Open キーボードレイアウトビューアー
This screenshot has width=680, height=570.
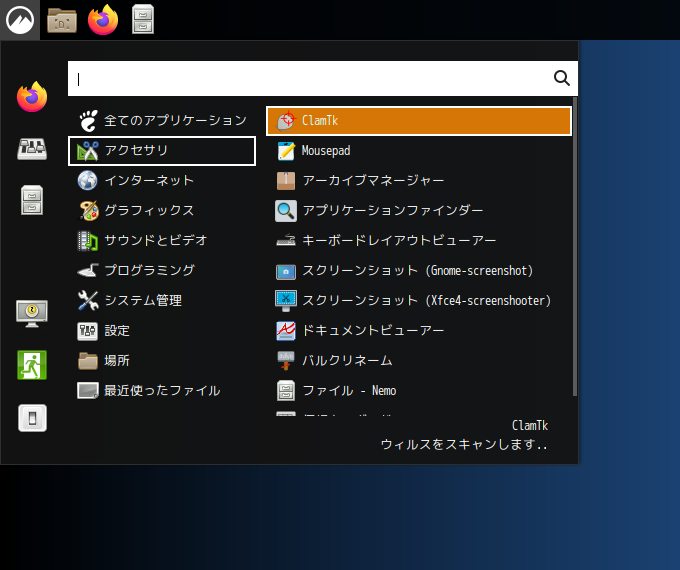point(419,241)
